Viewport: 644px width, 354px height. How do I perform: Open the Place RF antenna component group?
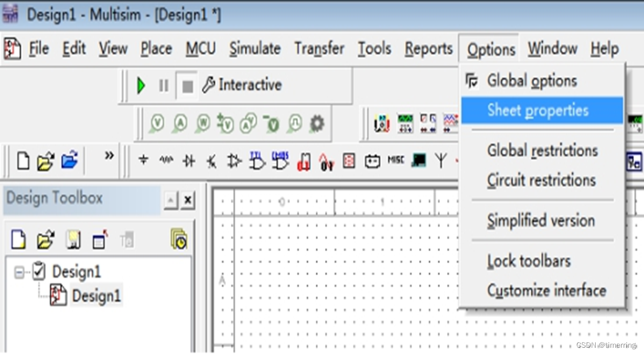click(x=441, y=161)
